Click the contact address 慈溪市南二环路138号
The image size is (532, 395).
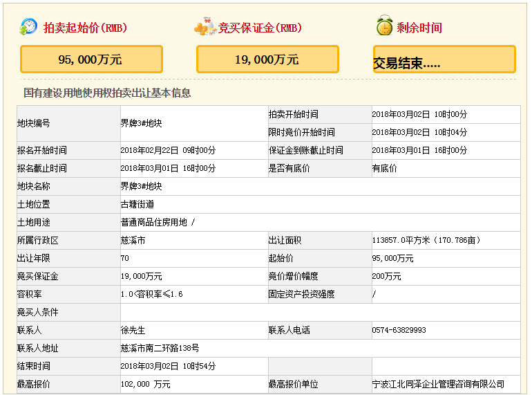click(x=160, y=349)
